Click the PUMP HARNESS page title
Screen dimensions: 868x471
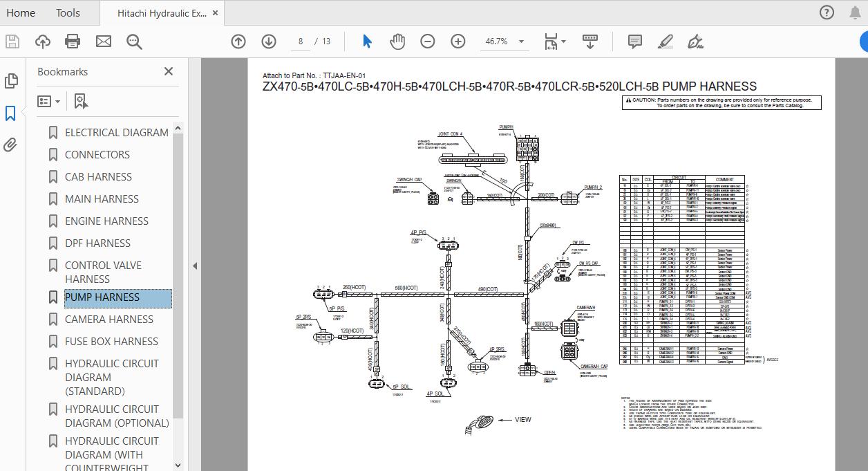pyautogui.click(x=509, y=86)
